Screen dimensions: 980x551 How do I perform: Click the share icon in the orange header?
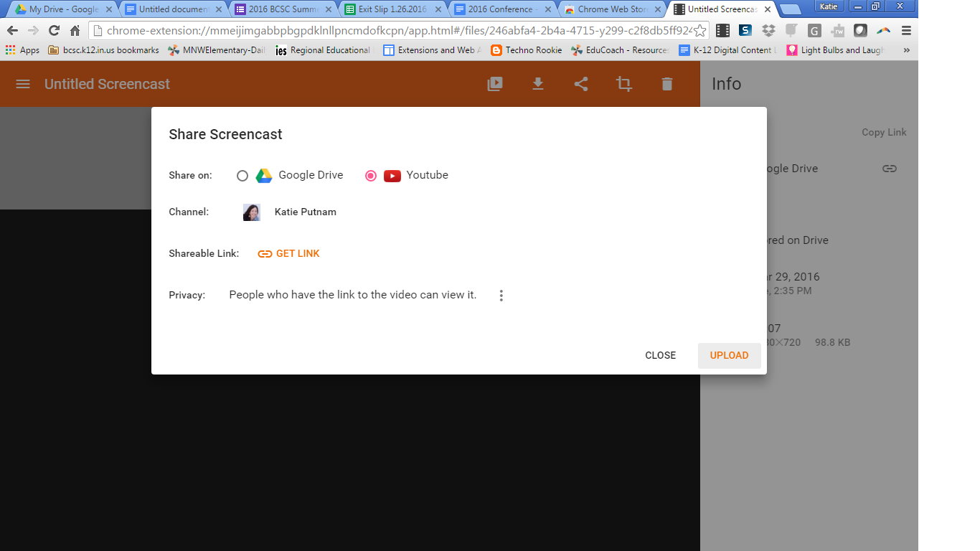[x=581, y=84]
